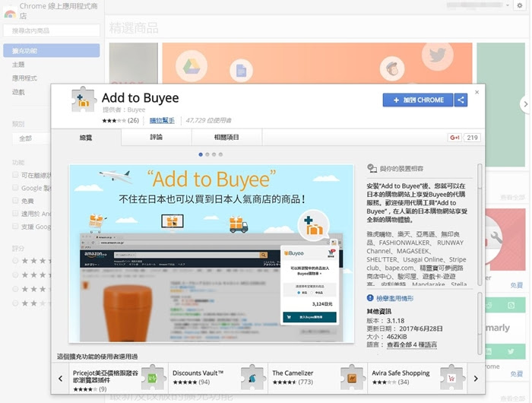Click the 47,729 users count text

click(x=208, y=120)
